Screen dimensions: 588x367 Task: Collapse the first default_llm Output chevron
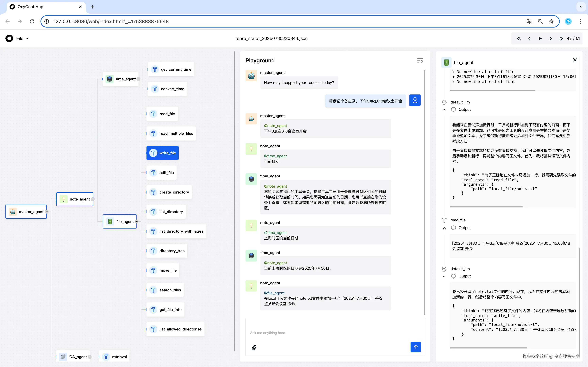click(x=444, y=110)
